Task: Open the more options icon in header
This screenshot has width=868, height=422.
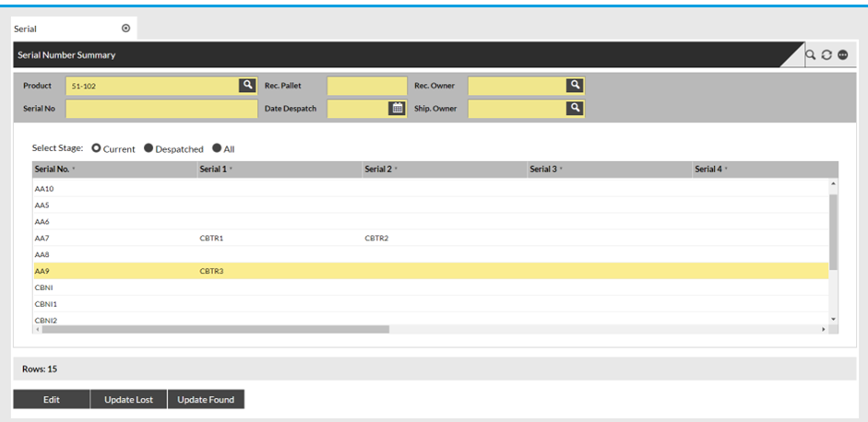Action: (842, 55)
